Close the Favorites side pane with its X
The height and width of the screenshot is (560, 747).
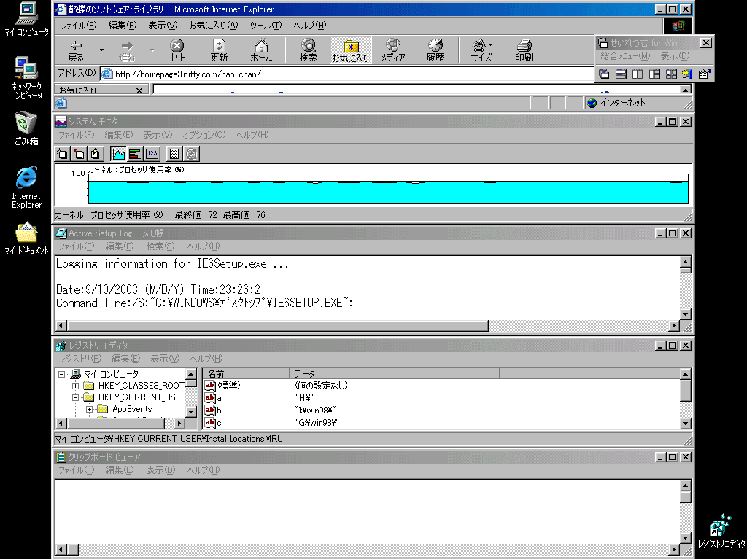pos(139,90)
